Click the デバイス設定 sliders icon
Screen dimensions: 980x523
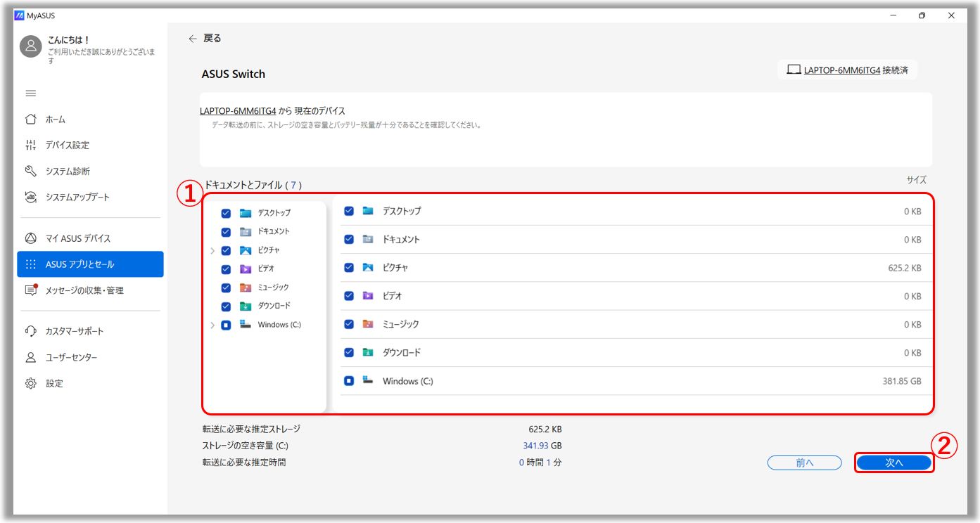click(x=30, y=146)
